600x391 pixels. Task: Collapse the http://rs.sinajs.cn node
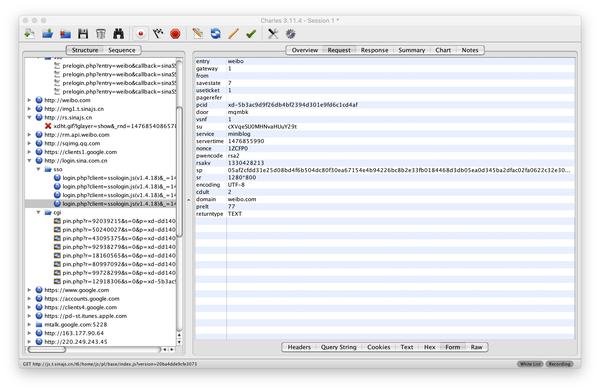(x=29, y=117)
